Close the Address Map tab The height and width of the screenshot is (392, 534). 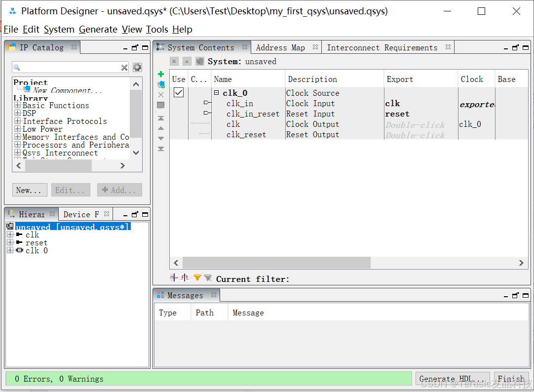click(315, 47)
